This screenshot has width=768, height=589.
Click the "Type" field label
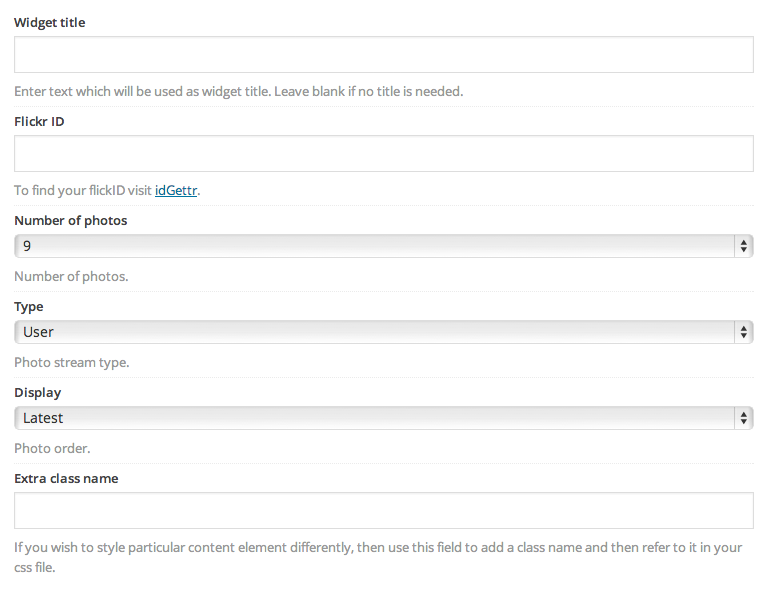click(29, 307)
